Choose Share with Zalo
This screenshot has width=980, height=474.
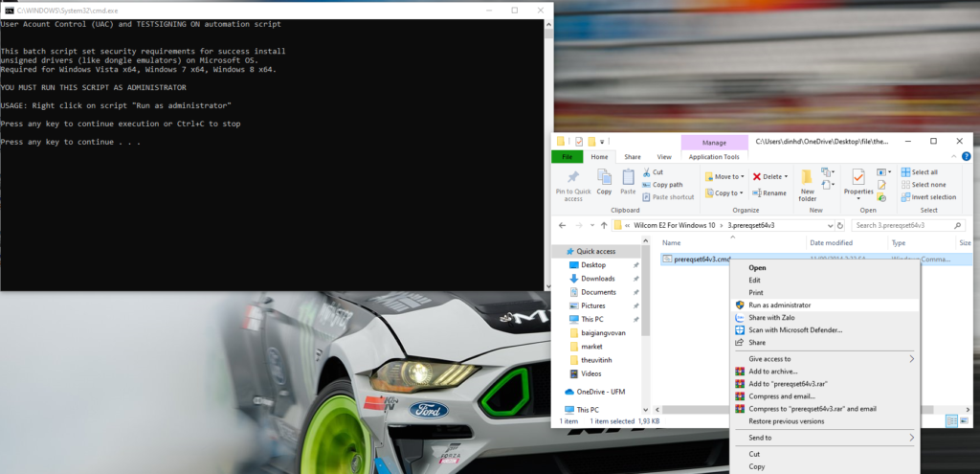825,318
